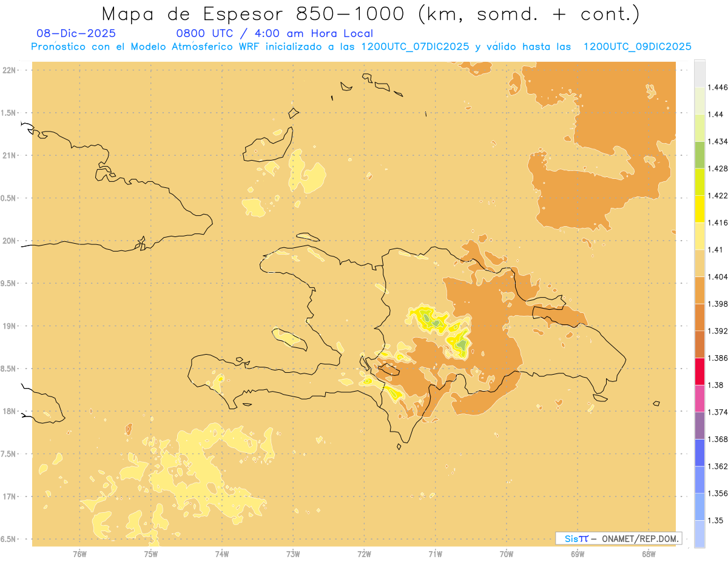Click the 'ONAMET/REP.DOM.' credit label
Viewport: 728px width, 562px height.
tap(639, 538)
